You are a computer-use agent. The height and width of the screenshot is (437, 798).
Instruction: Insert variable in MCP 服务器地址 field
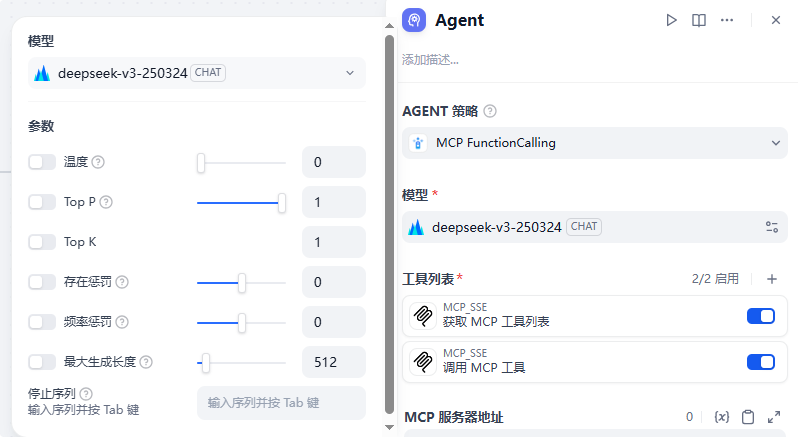tap(722, 417)
